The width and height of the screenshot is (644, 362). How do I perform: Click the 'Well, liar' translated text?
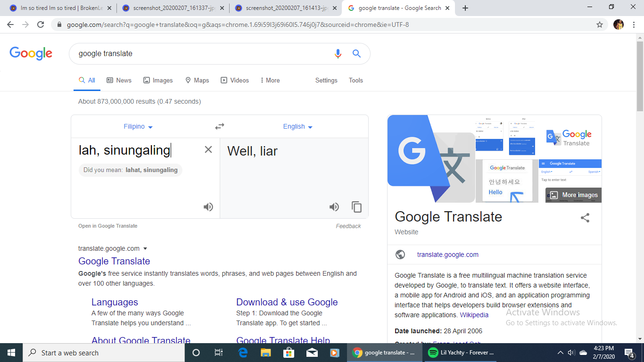(x=252, y=151)
